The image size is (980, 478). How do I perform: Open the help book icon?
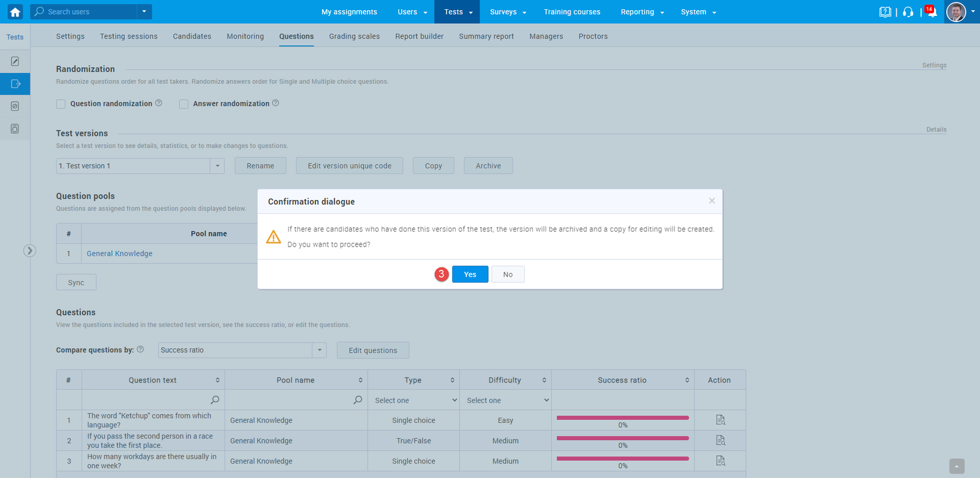coord(884,12)
